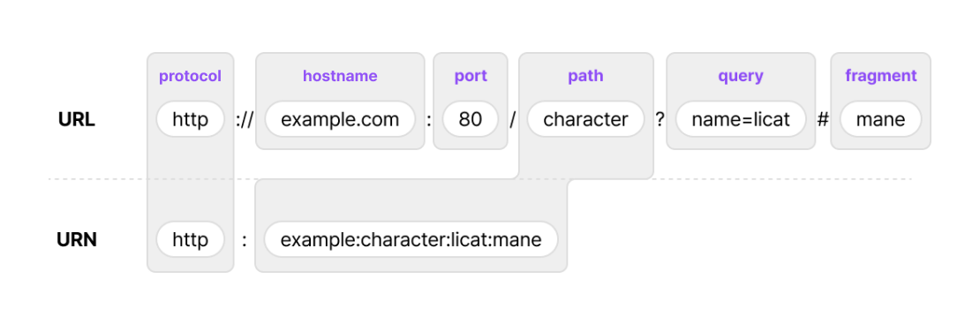
Task: Click the URL 'http' protocol pill
Action: (x=190, y=119)
